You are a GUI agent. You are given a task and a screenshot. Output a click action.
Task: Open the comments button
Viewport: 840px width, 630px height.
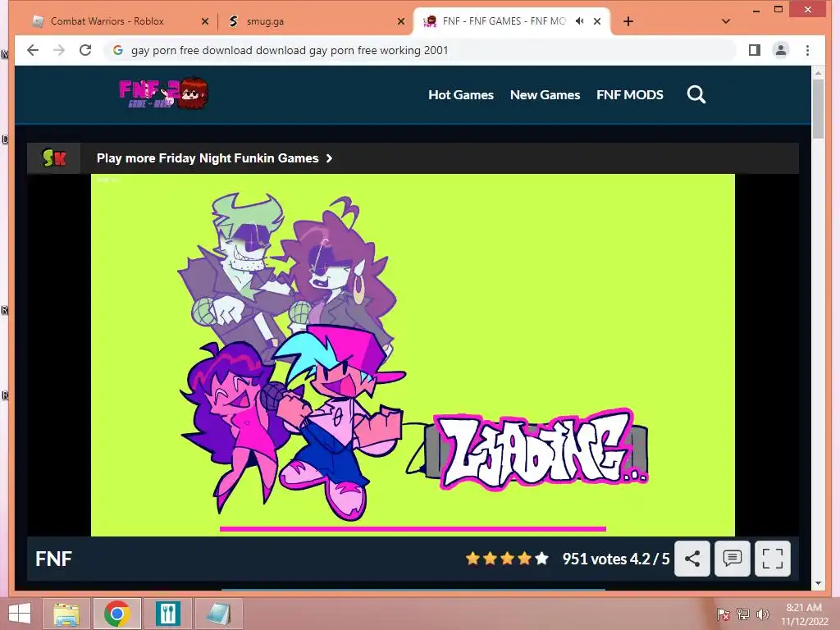pos(733,559)
